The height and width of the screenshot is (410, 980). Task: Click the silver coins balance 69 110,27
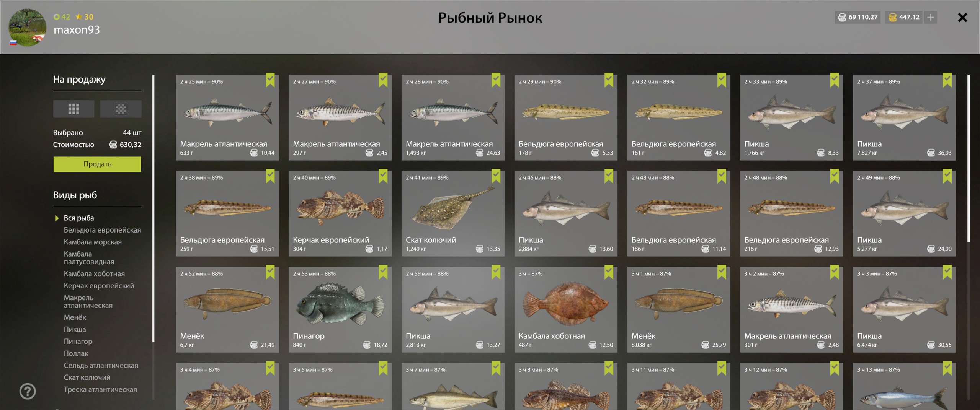[x=857, y=17]
